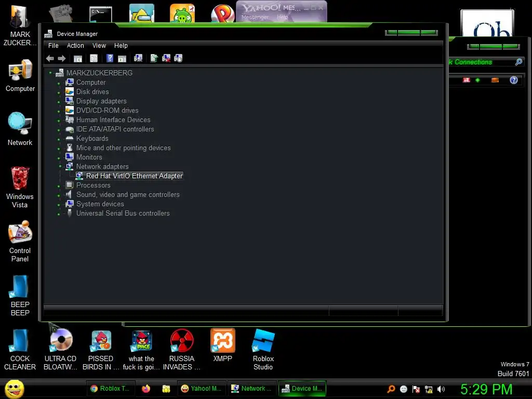Click Scan for hardware changes toolbar icon

138,58
